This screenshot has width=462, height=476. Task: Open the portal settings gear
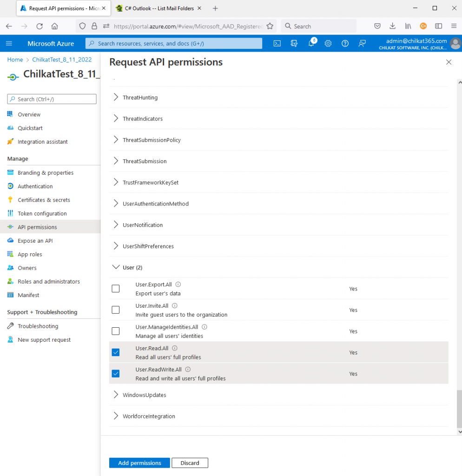328,43
